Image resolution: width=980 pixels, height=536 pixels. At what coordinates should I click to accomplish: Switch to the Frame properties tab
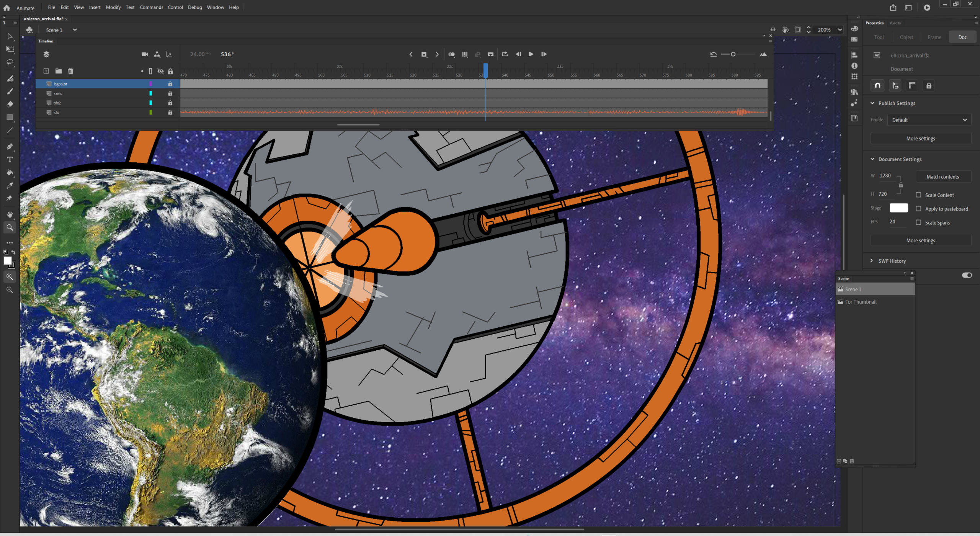click(934, 37)
